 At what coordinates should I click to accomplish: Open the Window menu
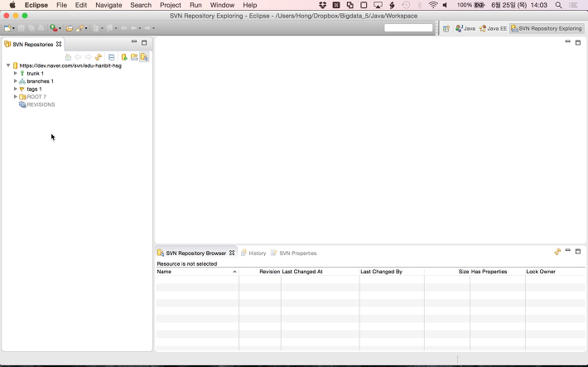coord(222,5)
